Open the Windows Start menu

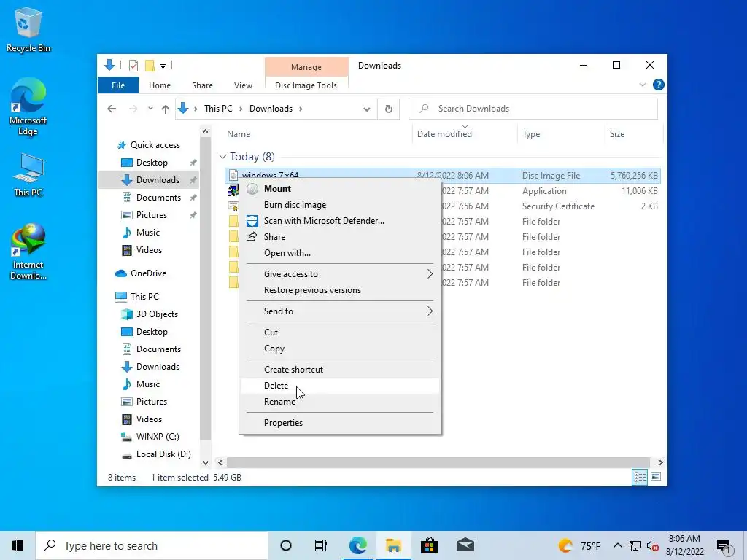pyautogui.click(x=18, y=545)
